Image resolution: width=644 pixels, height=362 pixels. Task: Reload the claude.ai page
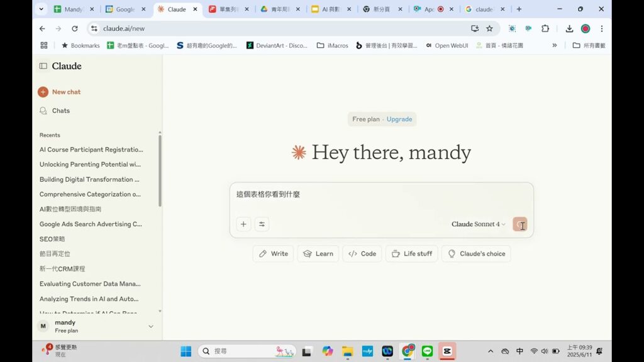(x=74, y=28)
